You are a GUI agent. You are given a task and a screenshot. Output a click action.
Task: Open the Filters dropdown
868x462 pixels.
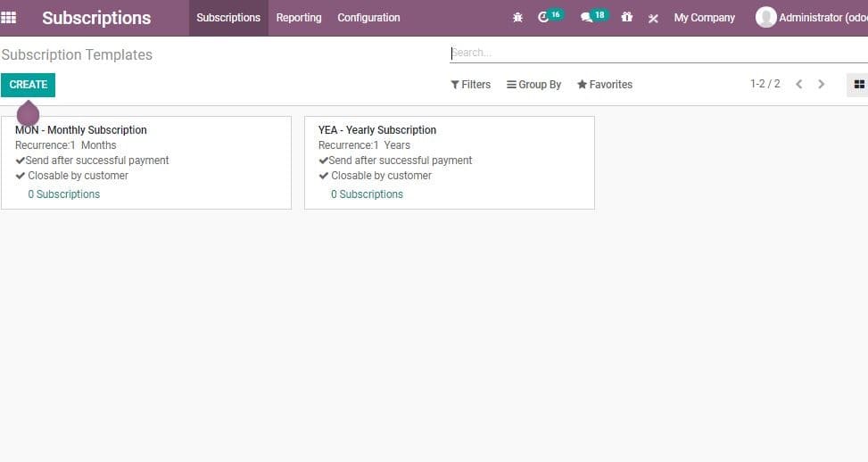tap(470, 85)
